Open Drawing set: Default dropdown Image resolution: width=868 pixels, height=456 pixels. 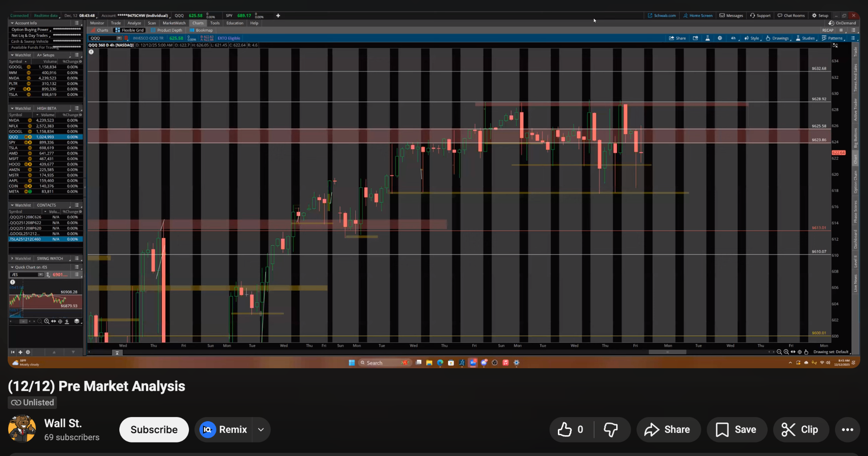[x=832, y=352]
